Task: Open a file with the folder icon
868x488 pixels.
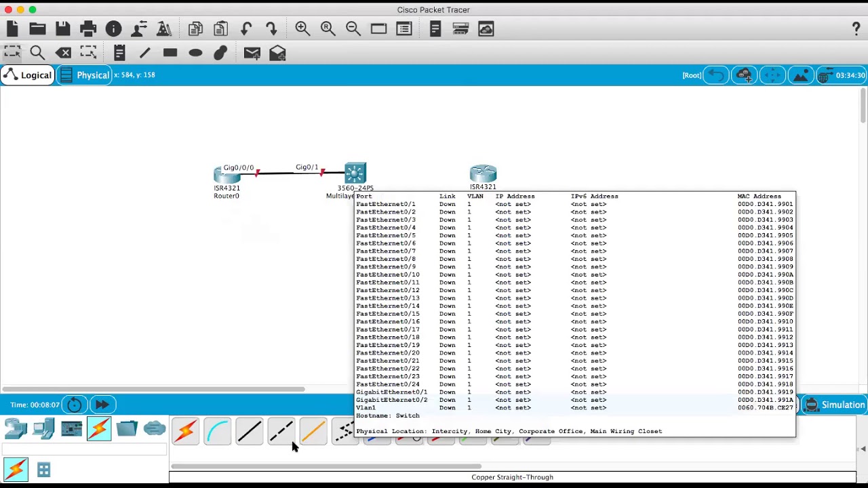Action: [37, 28]
